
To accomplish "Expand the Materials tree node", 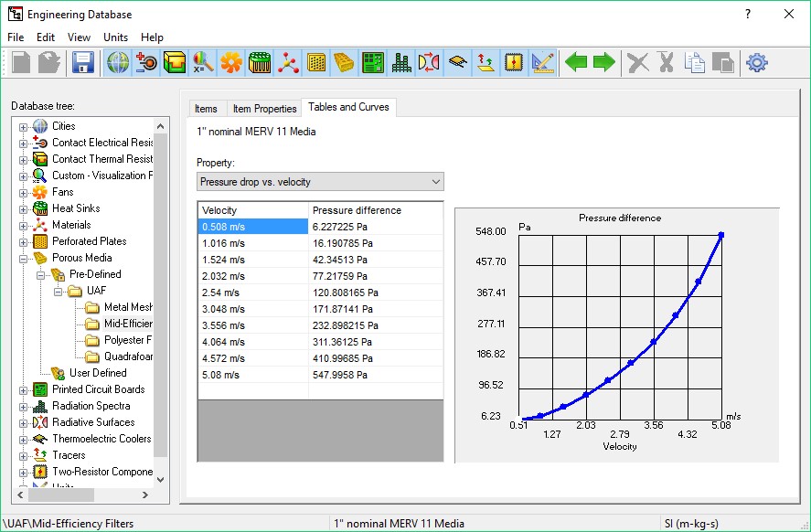I will (23, 226).
